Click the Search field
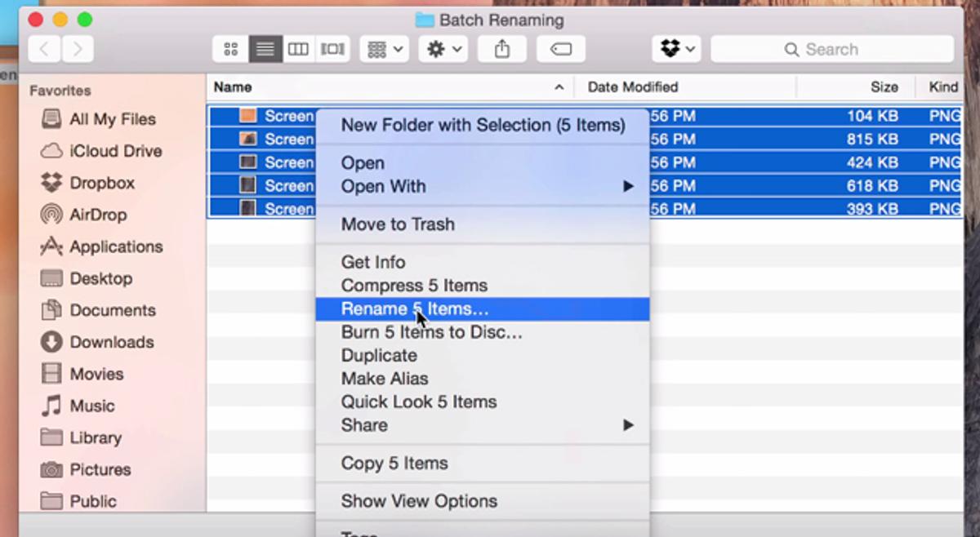Screen dimensions: 980x537 click(x=831, y=49)
